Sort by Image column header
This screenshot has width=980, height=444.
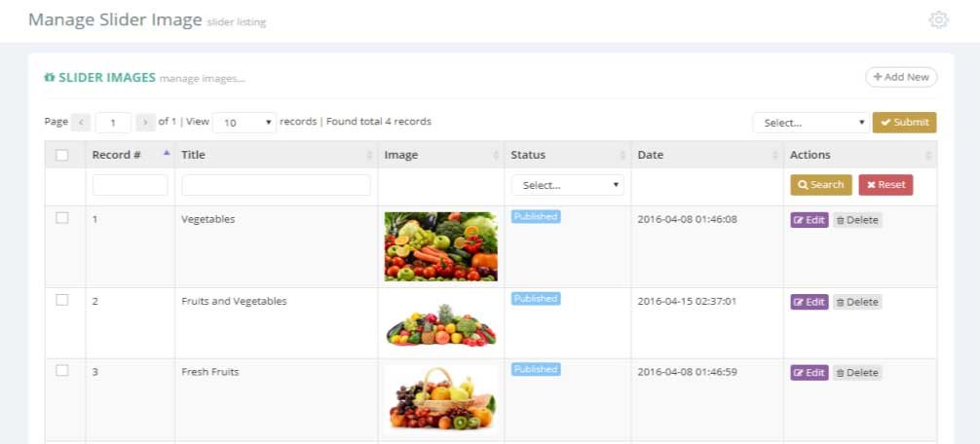coord(441,155)
